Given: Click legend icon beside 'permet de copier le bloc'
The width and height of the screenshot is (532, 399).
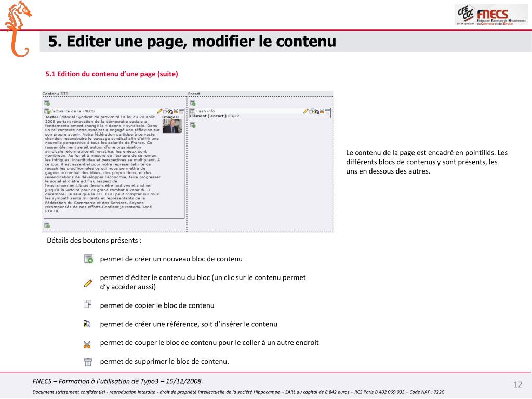Looking at the screenshot, I should [87, 304].
